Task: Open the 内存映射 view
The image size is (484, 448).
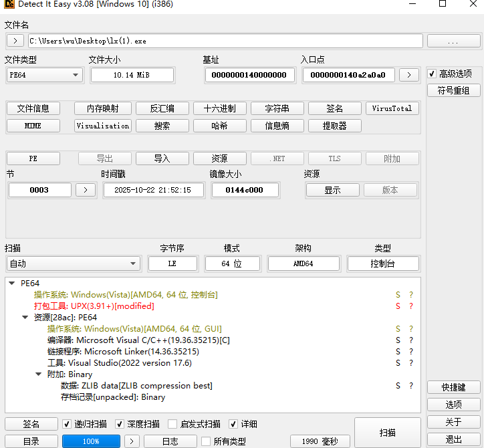Action: tap(103, 108)
